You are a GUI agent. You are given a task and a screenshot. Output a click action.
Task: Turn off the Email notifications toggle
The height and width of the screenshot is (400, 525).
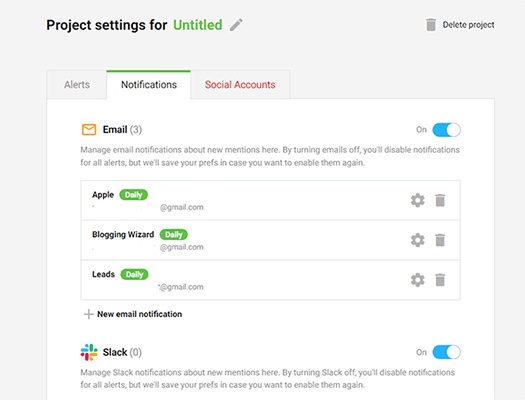[x=446, y=130]
